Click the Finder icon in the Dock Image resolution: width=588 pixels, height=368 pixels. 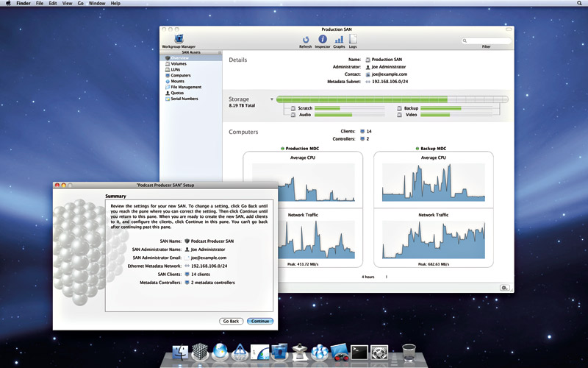[181, 352]
